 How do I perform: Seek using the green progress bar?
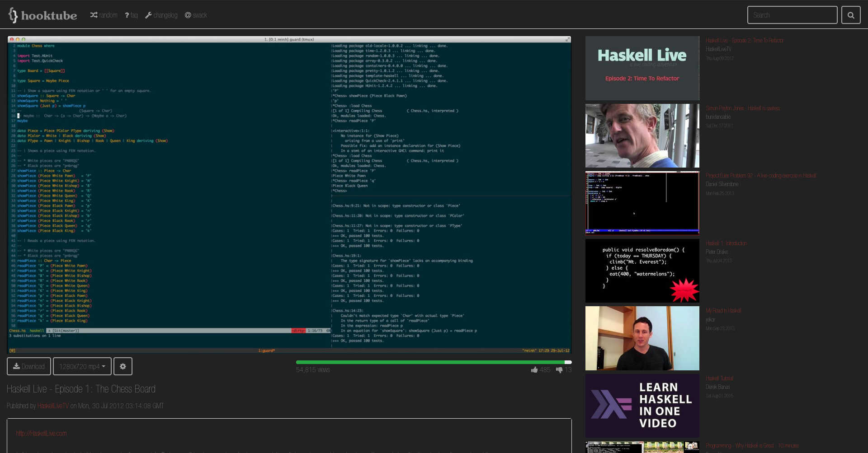[433, 362]
